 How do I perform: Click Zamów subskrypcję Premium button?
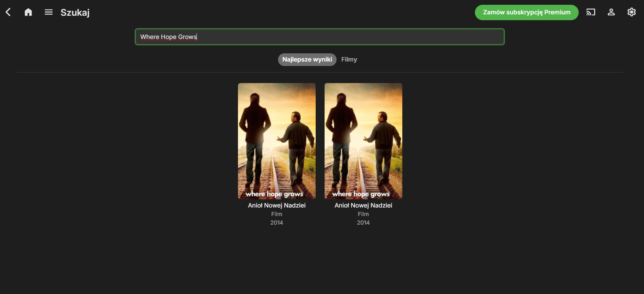click(527, 12)
